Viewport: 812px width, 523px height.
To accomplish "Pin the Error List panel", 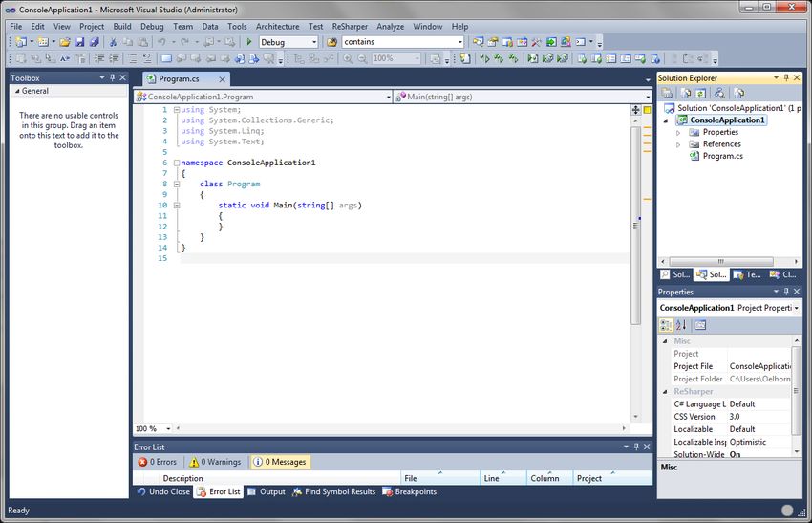I will coord(636,447).
